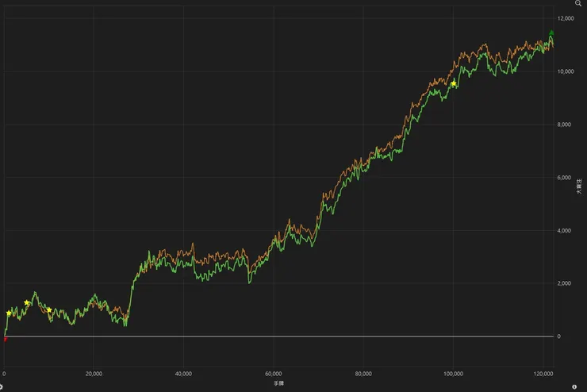Click the 手牌 x-axis title
The image size is (587, 392).
pos(278,383)
